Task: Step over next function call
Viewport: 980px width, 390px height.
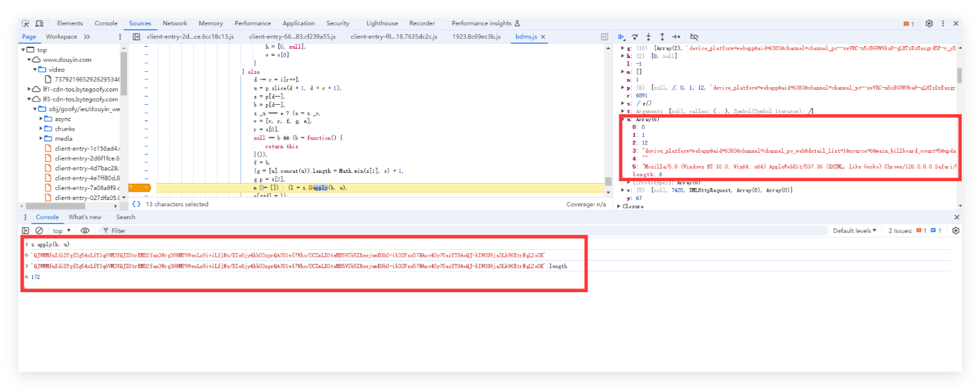Action: coord(635,37)
